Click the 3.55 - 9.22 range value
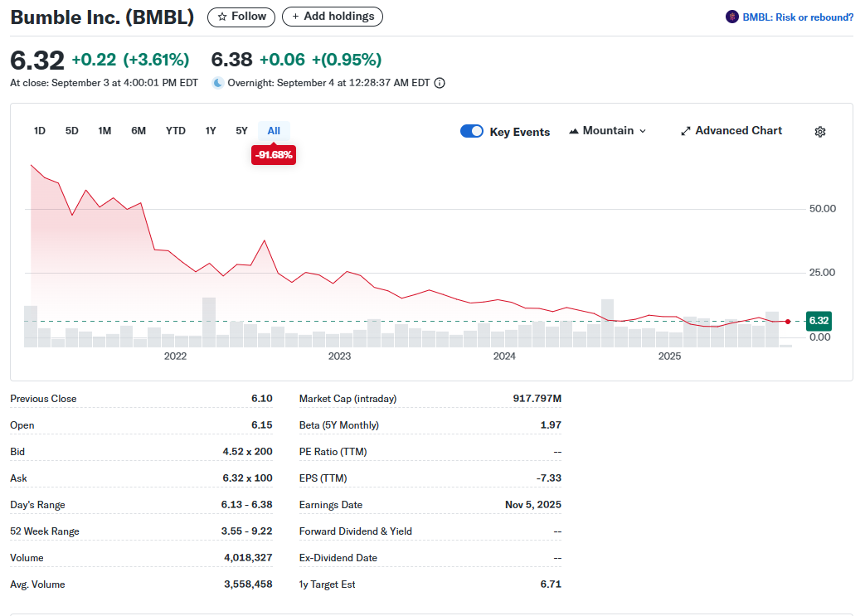 [246, 531]
